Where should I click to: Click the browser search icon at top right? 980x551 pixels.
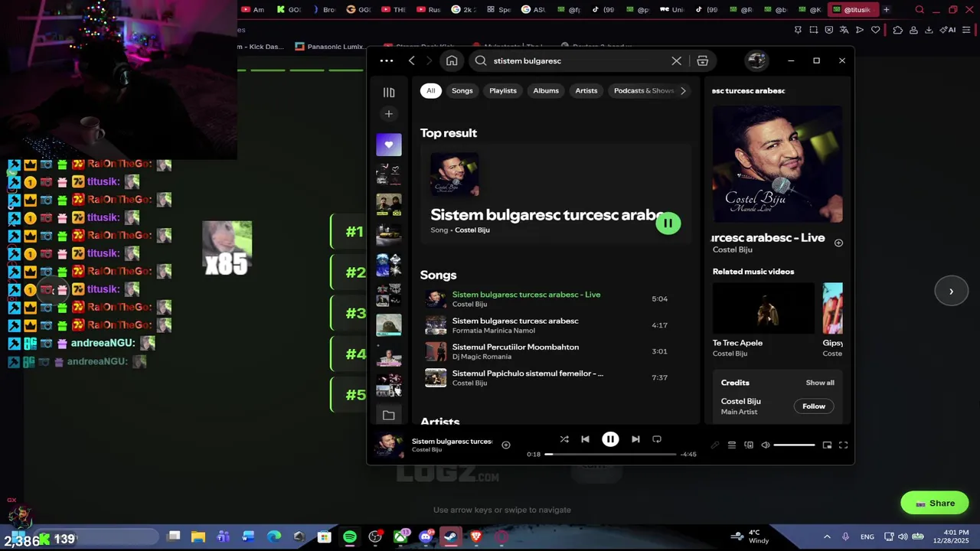click(x=920, y=10)
